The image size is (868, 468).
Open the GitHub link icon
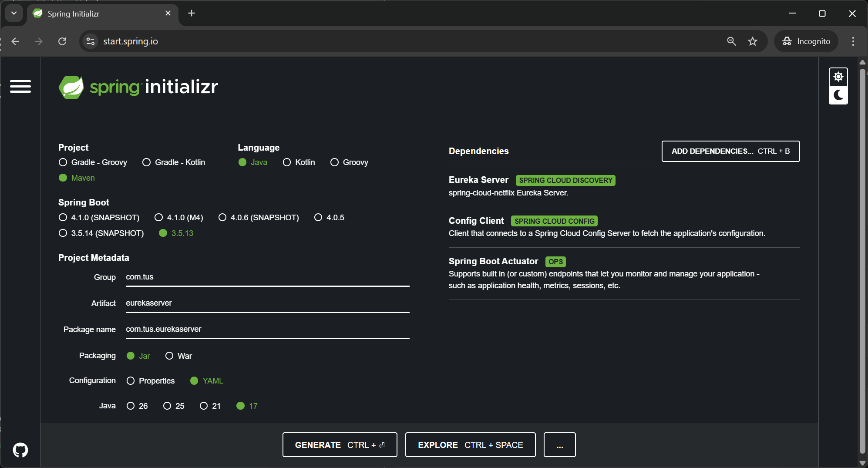click(x=20, y=450)
